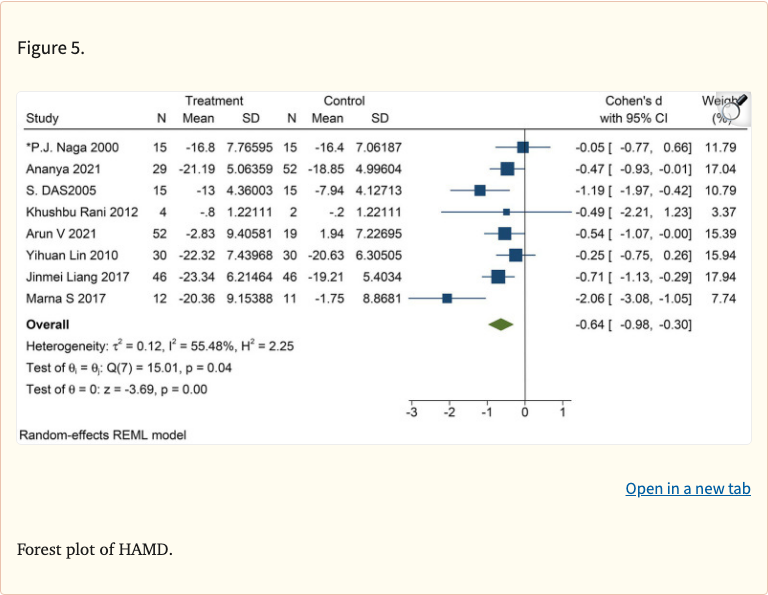Image resolution: width=768 pixels, height=595 pixels.
Task: Open the figure in a new tab
Action: [687, 488]
